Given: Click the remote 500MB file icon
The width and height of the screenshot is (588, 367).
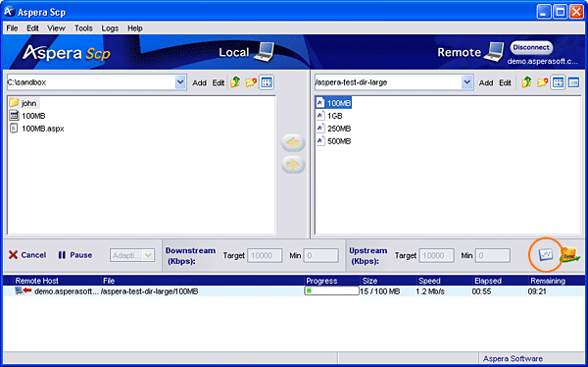Looking at the screenshot, I should [320, 141].
